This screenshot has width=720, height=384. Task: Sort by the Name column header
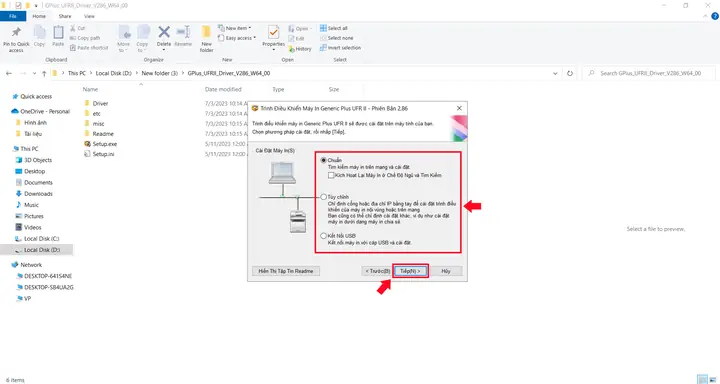click(x=90, y=90)
